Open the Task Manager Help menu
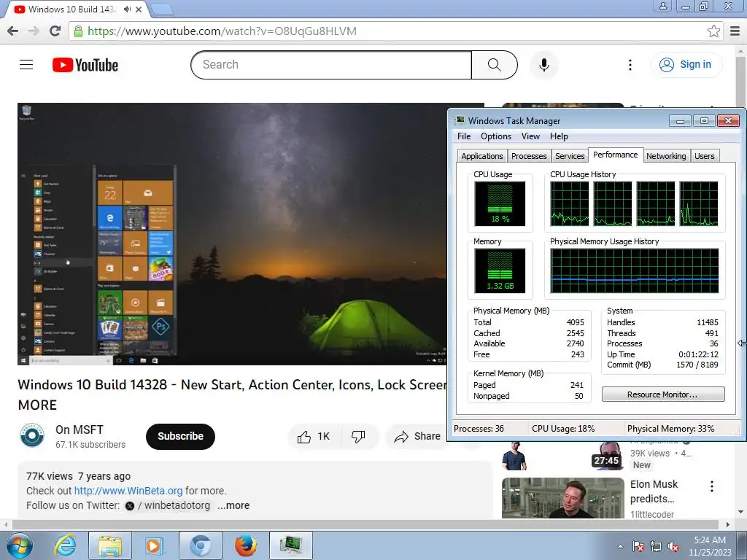The width and height of the screenshot is (747, 560). (559, 136)
